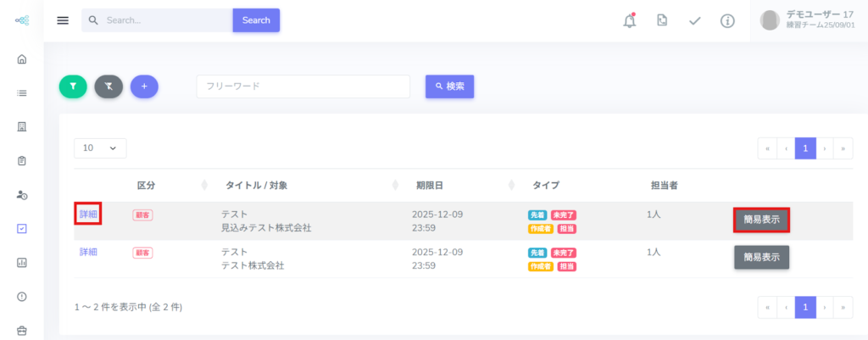Open the chart icon in the sidebar

point(22,262)
